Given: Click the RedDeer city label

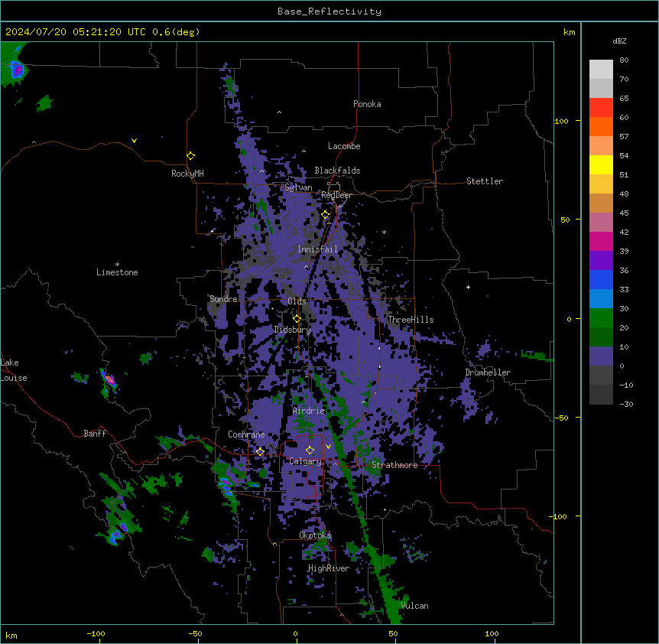Looking at the screenshot, I should (336, 195).
